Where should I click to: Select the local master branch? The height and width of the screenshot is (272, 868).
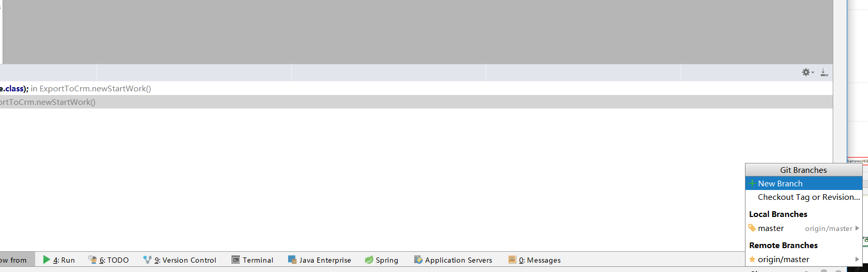pos(771,228)
